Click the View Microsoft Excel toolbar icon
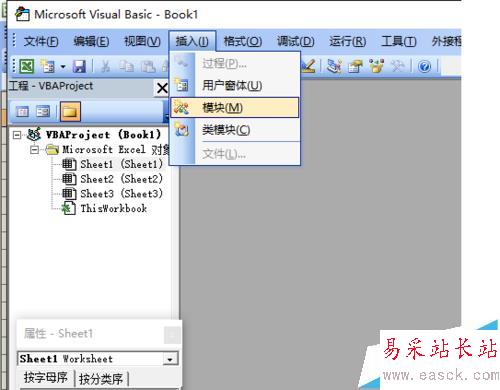 (x=27, y=66)
